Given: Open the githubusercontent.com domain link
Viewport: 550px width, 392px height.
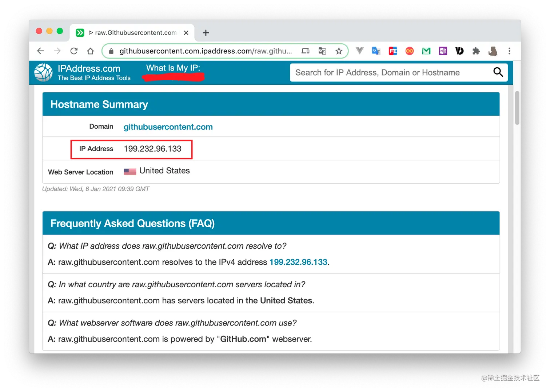Looking at the screenshot, I should pyautogui.click(x=168, y=127).
